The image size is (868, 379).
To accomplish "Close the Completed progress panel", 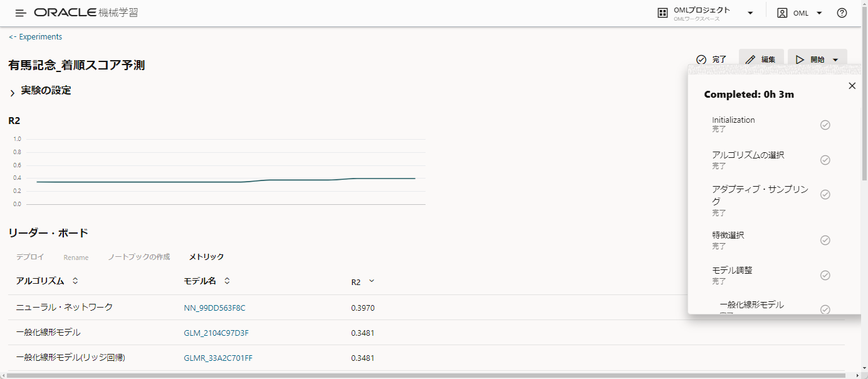I will 852,86.
